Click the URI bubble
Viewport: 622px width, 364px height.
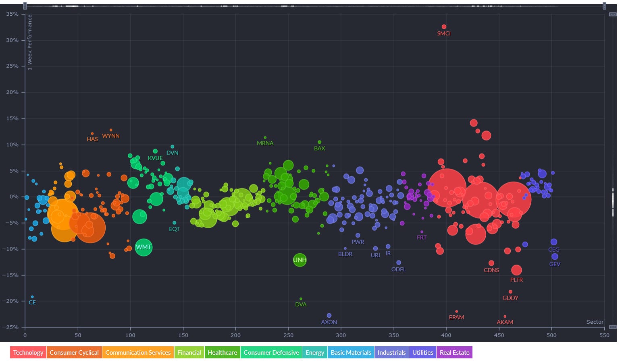pos(375,248)
